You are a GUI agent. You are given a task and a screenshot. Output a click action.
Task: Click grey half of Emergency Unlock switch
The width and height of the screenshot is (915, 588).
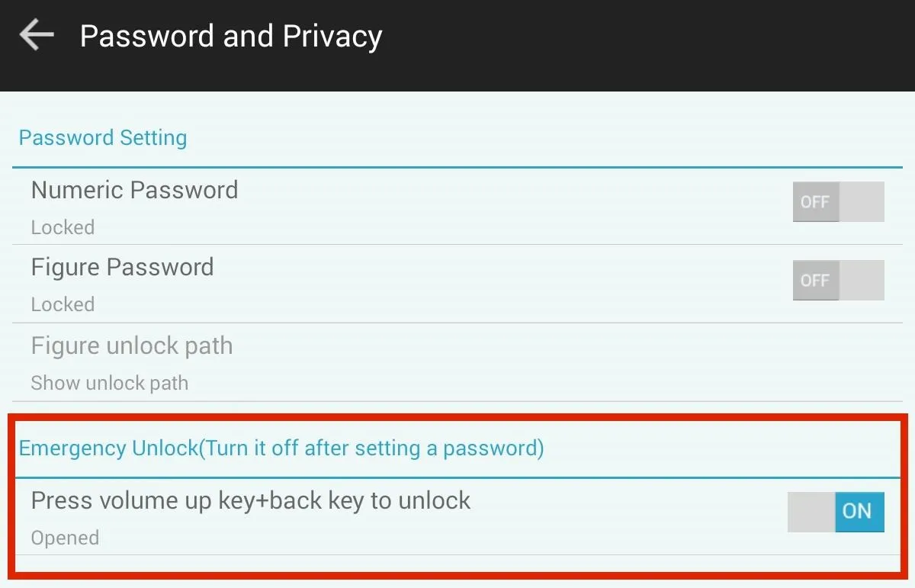[811, 512]
